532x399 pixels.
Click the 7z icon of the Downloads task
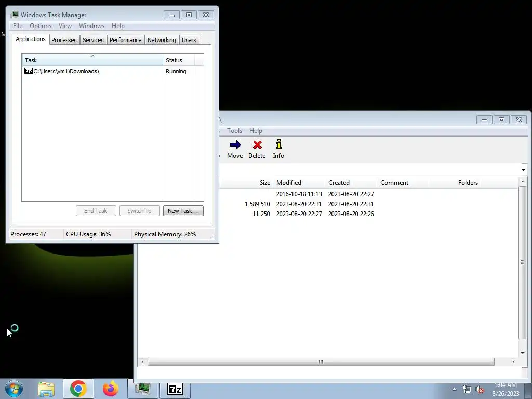click(29, 71)
